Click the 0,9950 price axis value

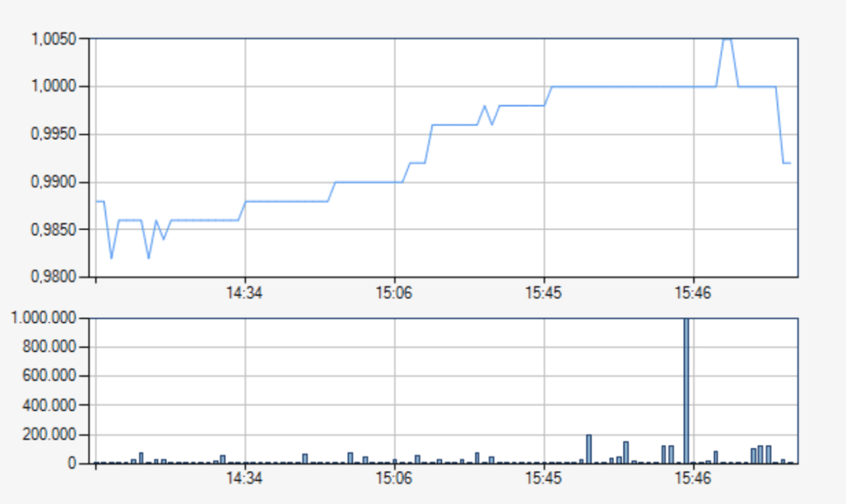tap(54, 135)
